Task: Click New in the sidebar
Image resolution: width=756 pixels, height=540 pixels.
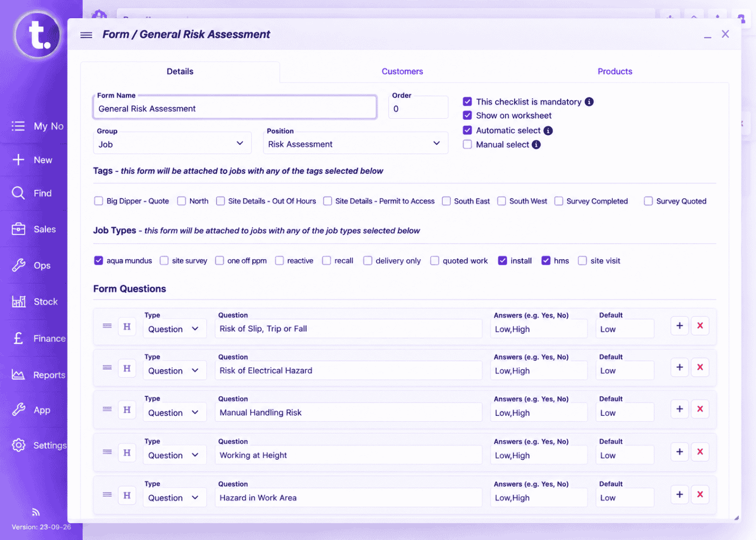Action: (32, 160)
